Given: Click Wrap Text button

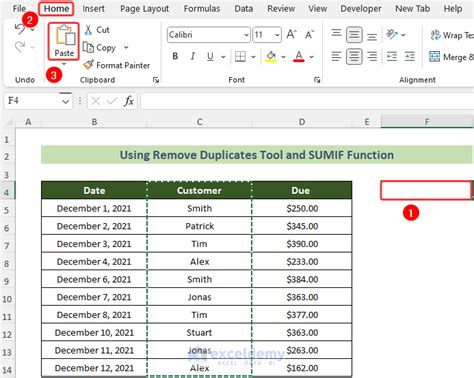Looking at the screenshot, I should tap(452, 35).
